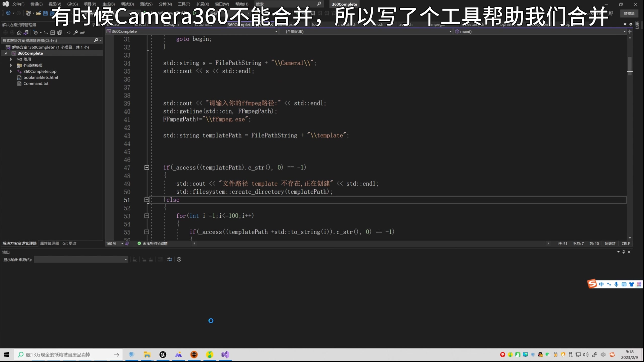The image size is (644, 362).
Task: Select Command.txt in Solution Explorer
Action: point(36,83)
